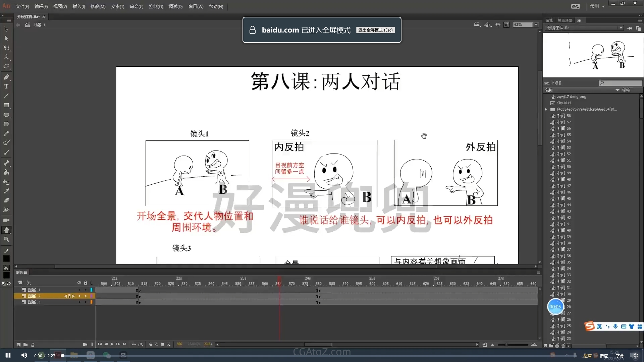Image resolution: width=644 pixels, height=362 pixels.
Task: Toggle visibility dot for 图层_1
Action: pos(79,290)
